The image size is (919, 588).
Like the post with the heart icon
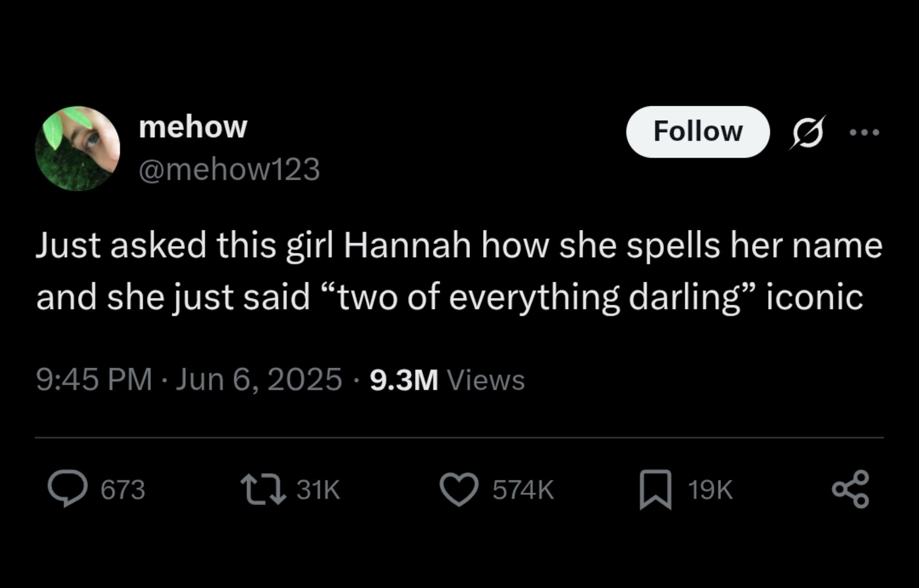459,489
